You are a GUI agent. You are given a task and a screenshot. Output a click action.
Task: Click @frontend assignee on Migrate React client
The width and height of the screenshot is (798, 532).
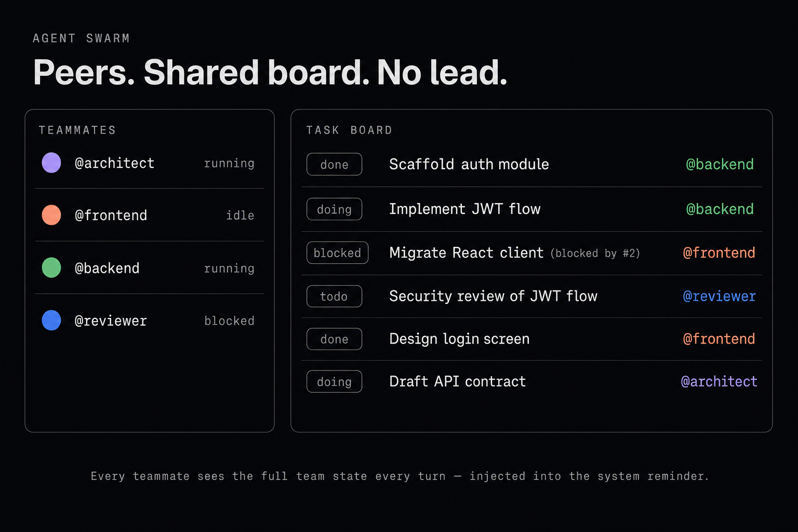tap(719, 252)
